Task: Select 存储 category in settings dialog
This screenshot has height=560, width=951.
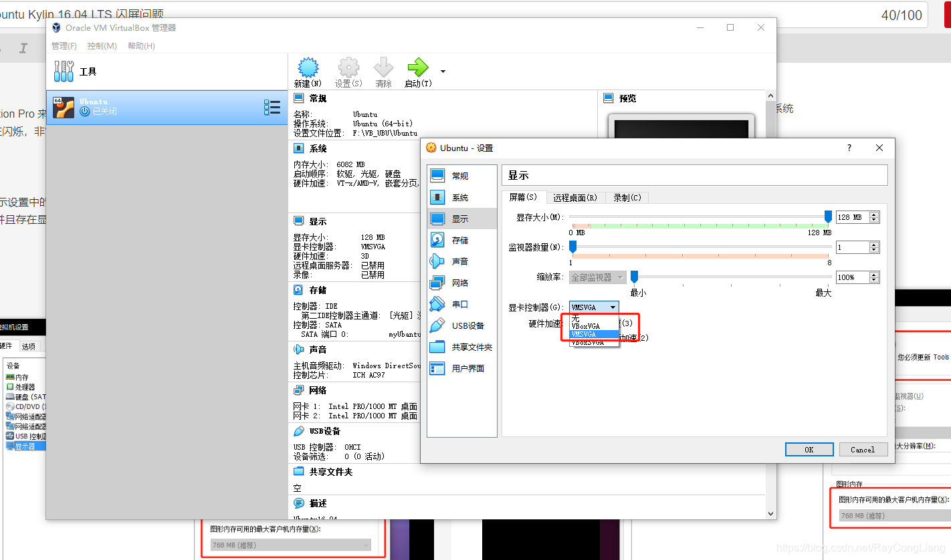Action: [462, 240]
